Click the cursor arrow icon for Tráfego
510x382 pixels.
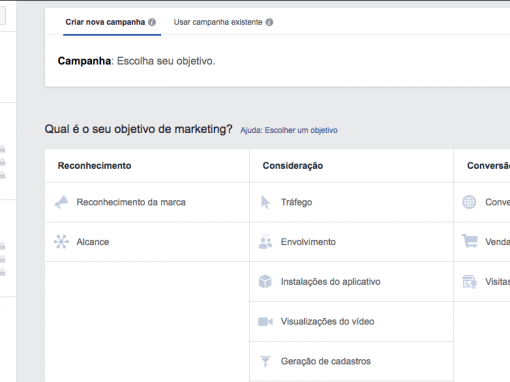pyautogui.click(x=265, y=202)
